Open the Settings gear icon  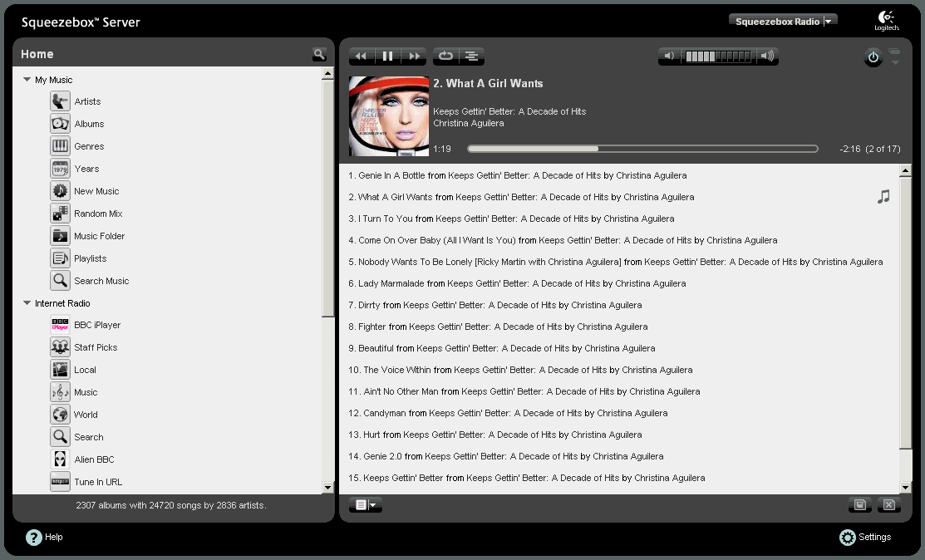[x=848, y=538]
